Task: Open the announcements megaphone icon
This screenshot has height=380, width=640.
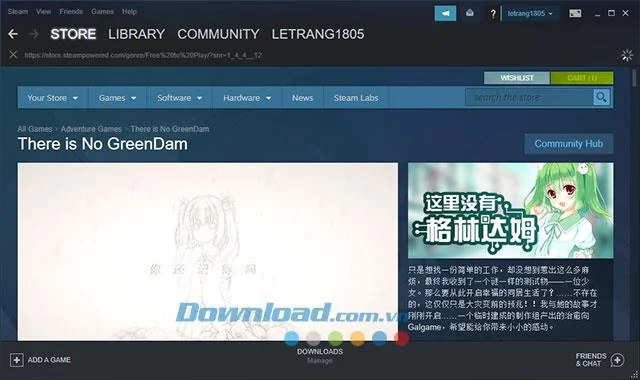Action: 445,13
